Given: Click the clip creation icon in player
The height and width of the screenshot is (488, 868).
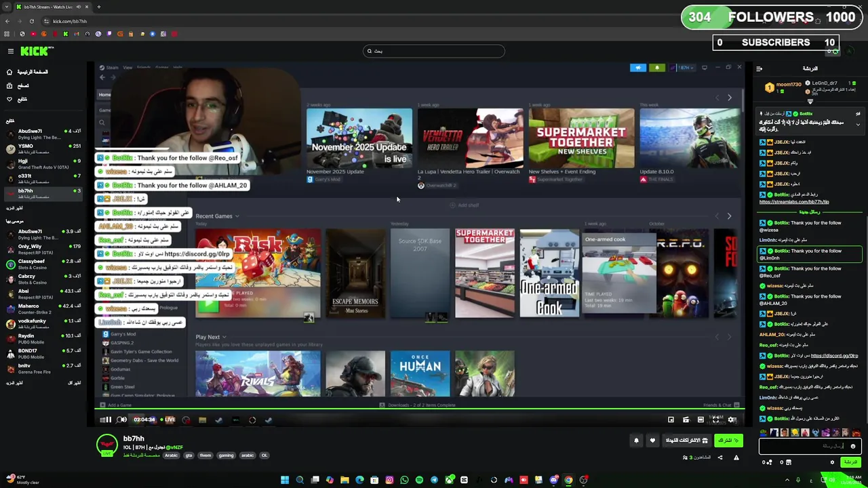Looking at the screenshot, I should (x=686, y=420).
